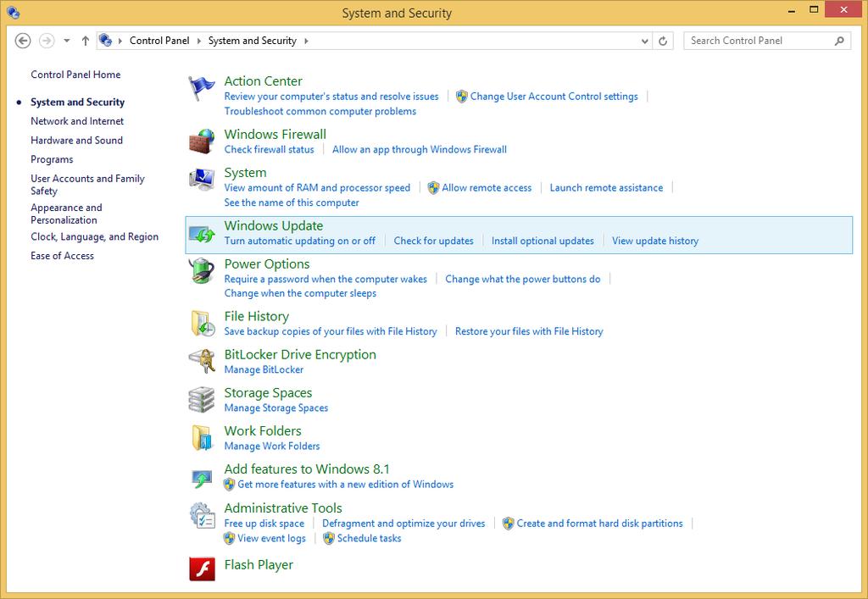Click the File History folder clock icon
This screenshot has width=868, height=599.
203,324
